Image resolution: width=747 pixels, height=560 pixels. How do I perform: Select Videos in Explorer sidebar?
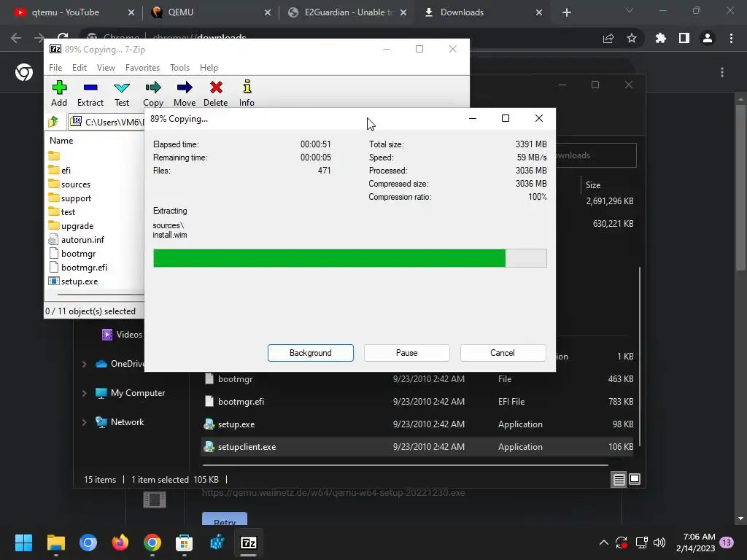point(123,335)
